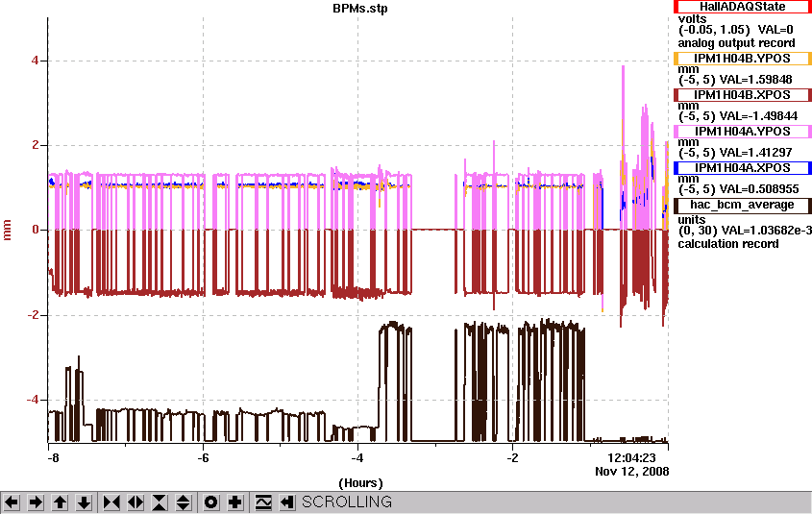Select the hac_bcm_average legend entry
The height and width of the screenshot is (514, 812).
click(x=742, y=205)
